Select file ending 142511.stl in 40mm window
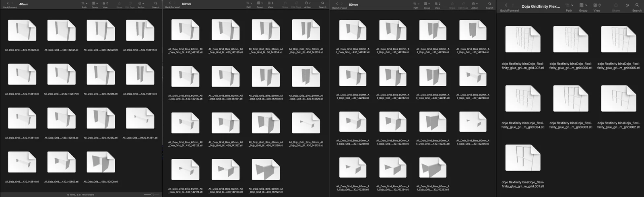This screenshot has height=197, width=644. (140, 118)
